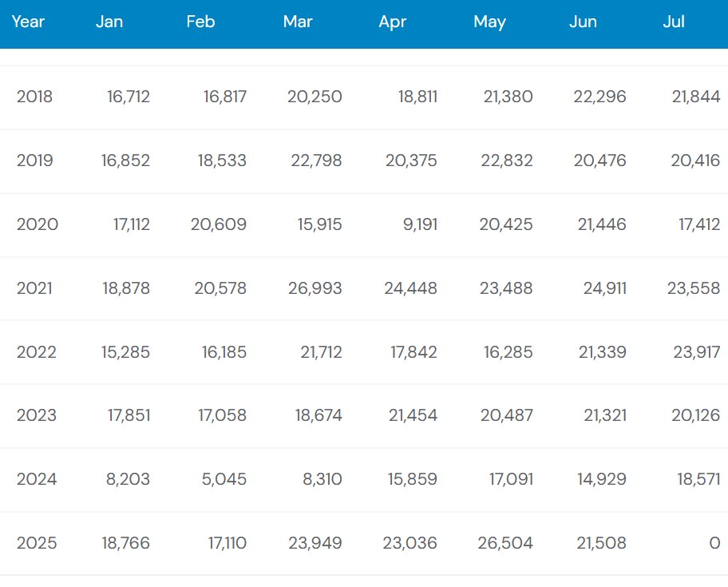Click the Jun column header

click(584, 22)
